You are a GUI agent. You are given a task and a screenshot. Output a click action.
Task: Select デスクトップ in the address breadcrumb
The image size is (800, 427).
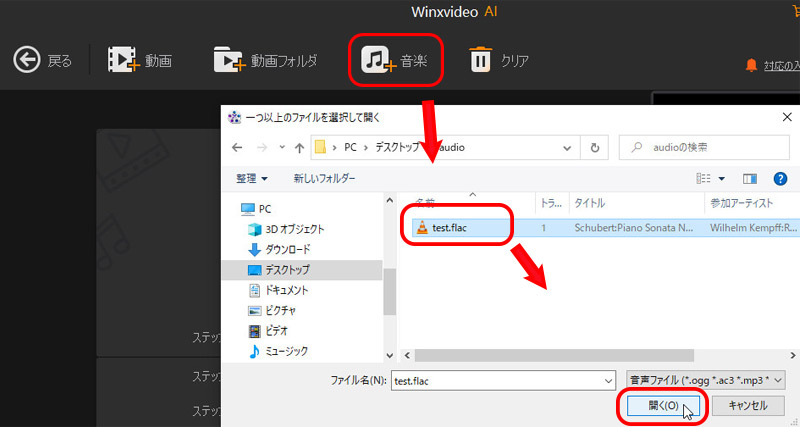pos(397,147)
